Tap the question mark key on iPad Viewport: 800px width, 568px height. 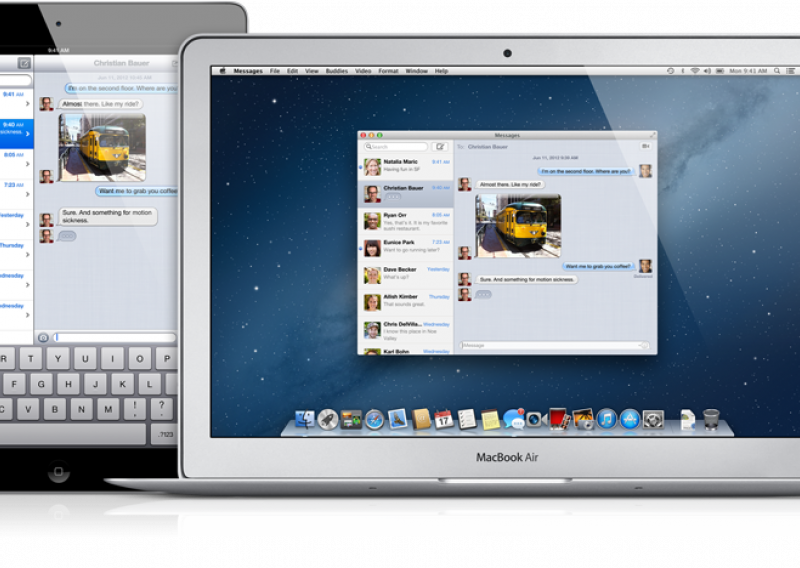(x=162, y=409)
